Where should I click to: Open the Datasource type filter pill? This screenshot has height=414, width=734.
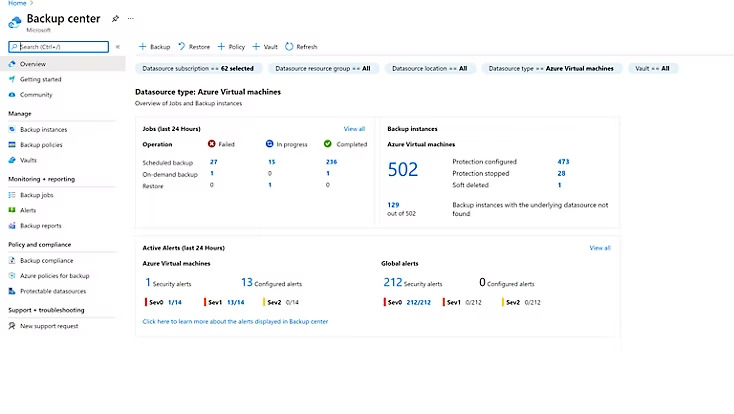[551, 68]
